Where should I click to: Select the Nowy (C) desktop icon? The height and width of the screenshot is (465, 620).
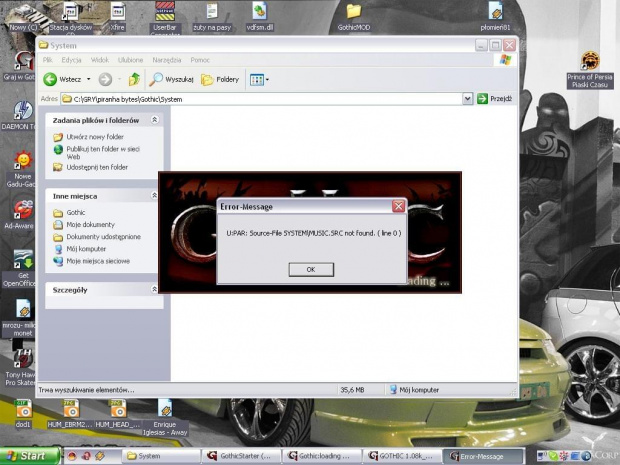pos(23,20)
